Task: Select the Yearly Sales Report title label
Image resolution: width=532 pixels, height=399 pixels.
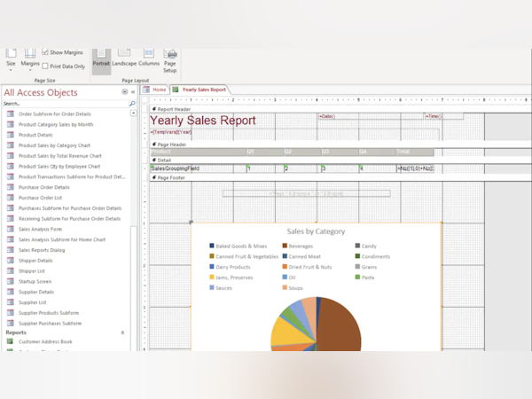Action: [x=203, y=121]
